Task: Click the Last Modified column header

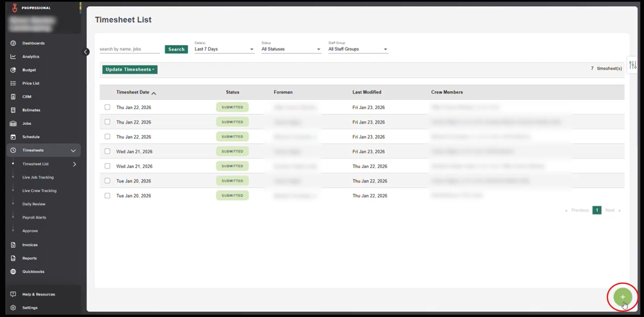Action: pyautogui.click(x=367, y=92)
